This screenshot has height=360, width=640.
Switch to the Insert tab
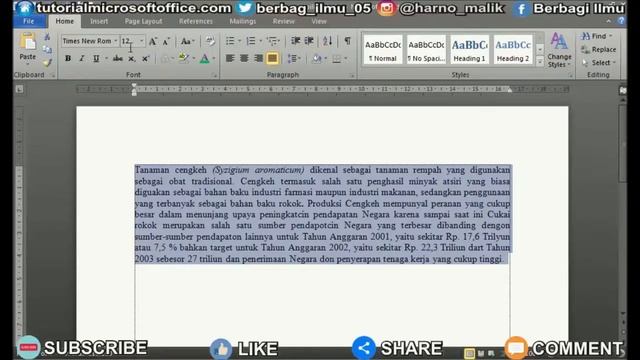(x=99, y=21)
